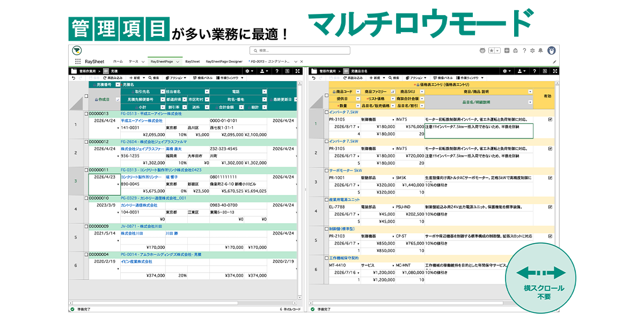Viewport: 644px width, 322px height.
Task: Check the box for record 00000009
Action: 86,226
